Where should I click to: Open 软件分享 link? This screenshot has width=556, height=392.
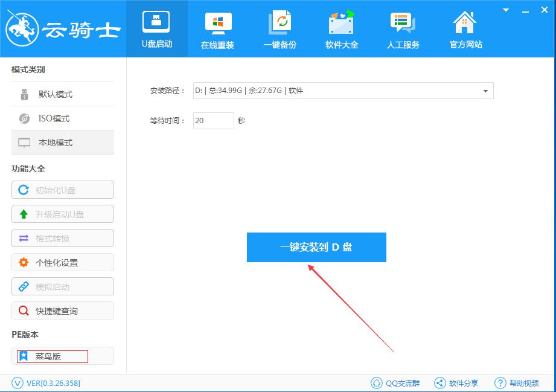[464, 383]
